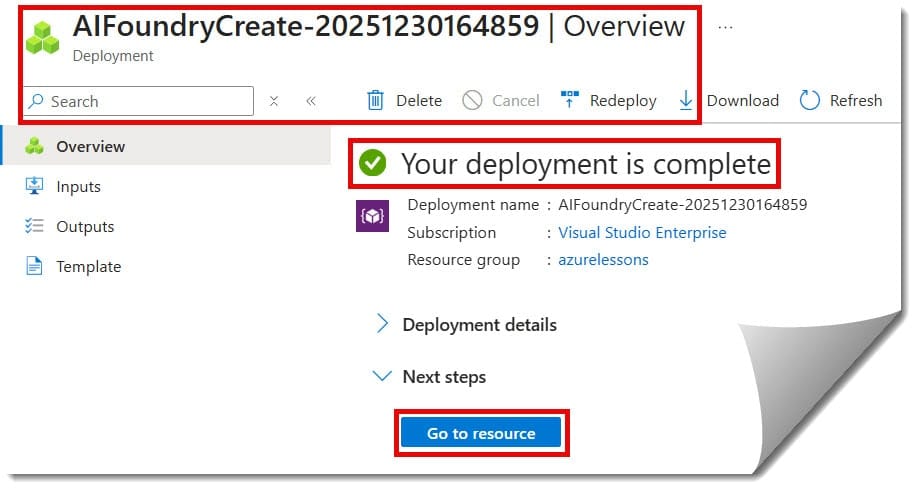Image resolution: width=916 pixels, height=489 pixels.
Task: Click the Cancel circle-slash icon
Action: coord(472,100)
